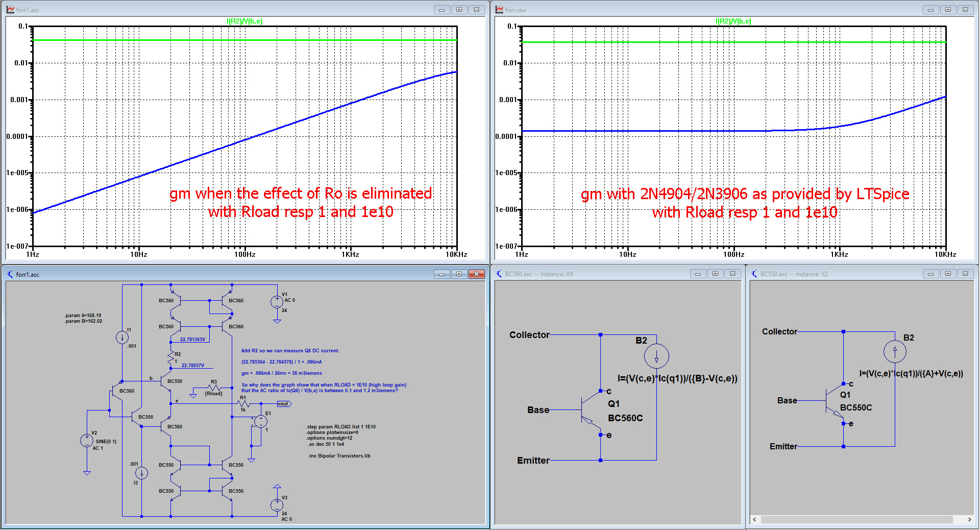Click the '22.78037V' voltage label
980x530 pixels.
point(193,366)
